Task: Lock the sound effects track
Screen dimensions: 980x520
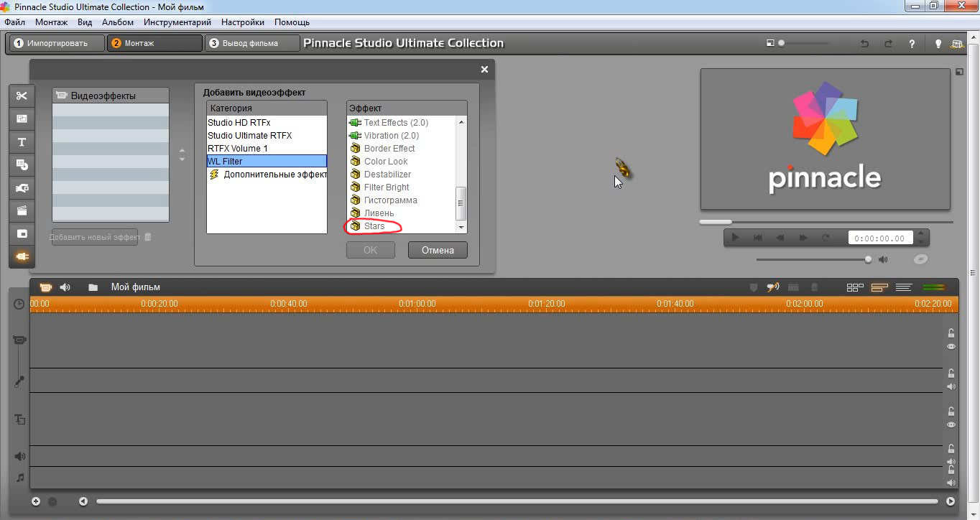Action: (x=951, y=450)
